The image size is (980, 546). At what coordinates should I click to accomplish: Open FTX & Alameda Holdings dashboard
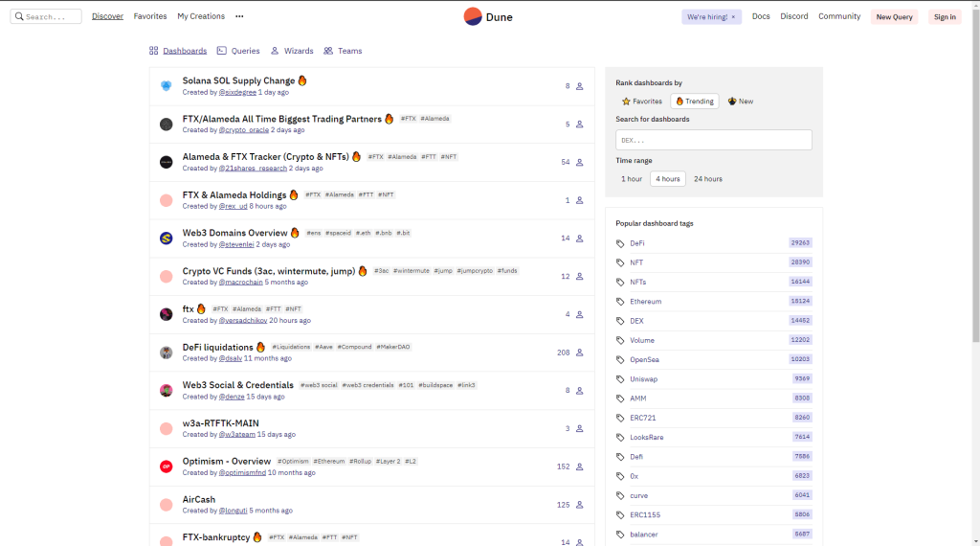click(x=234, y=195)
